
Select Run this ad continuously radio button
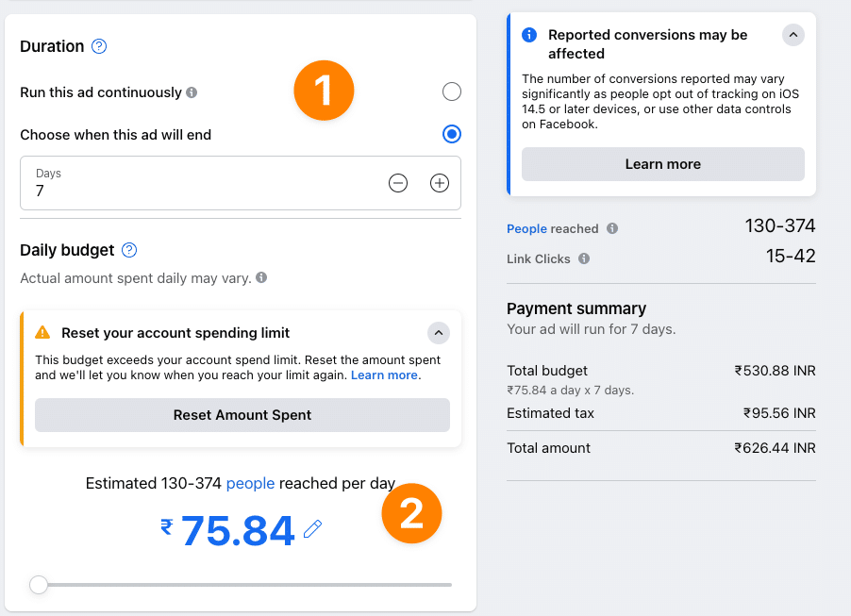(452, 92)
